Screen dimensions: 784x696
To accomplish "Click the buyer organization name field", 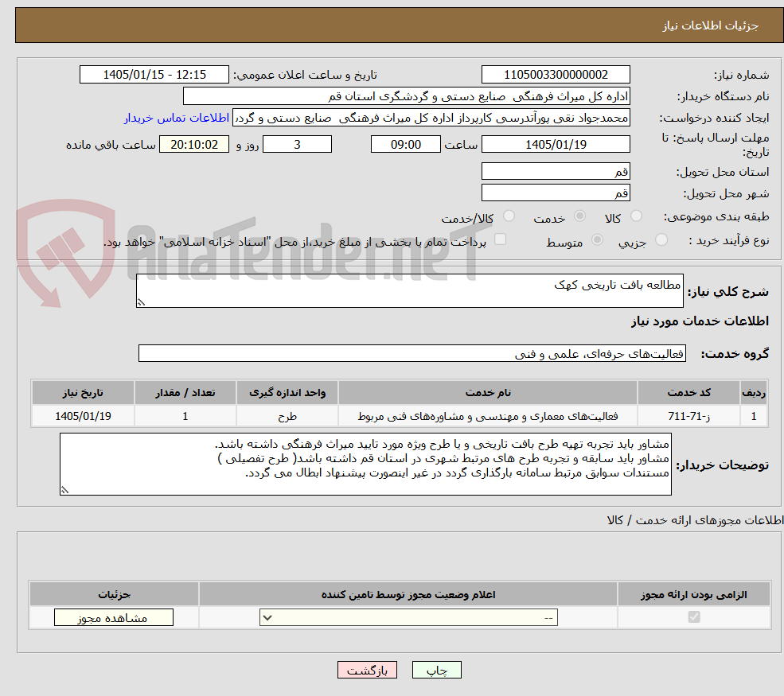I will click(x=407, y=96).
